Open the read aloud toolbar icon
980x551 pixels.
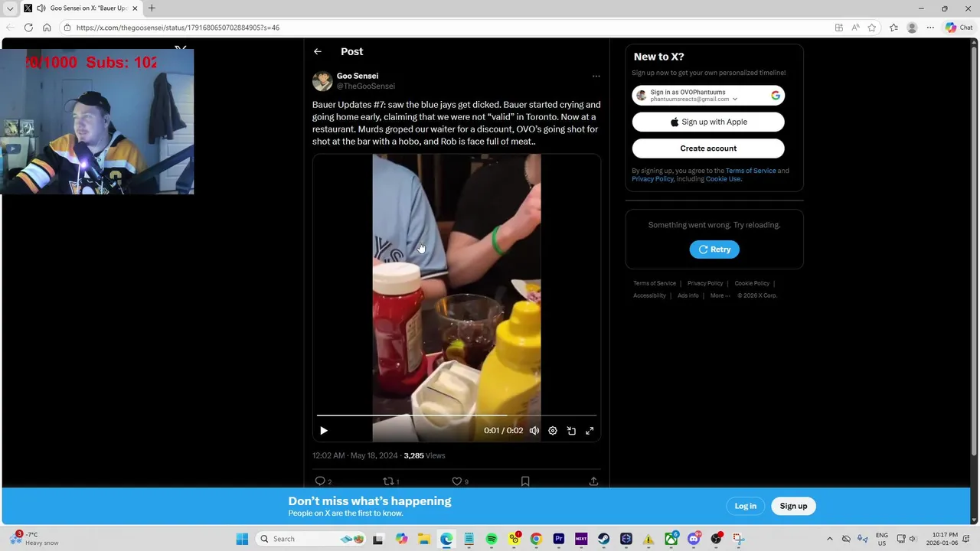855,28
